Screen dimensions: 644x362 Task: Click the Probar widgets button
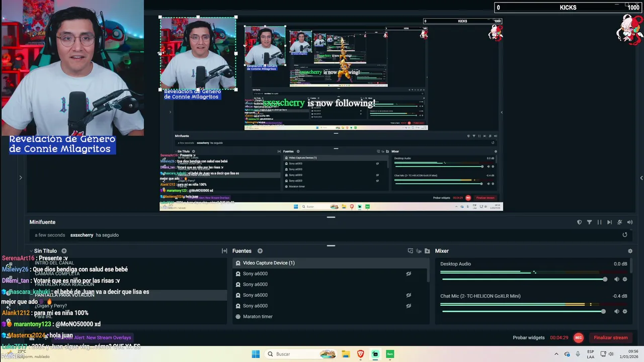529,338
